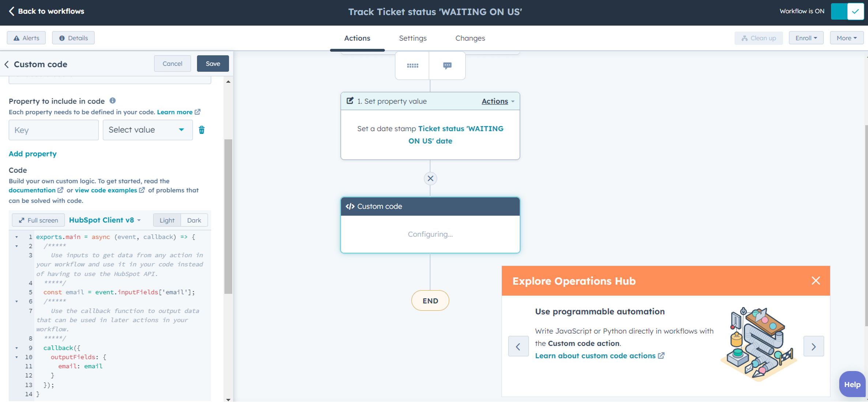Click the code icon on Custom code card
The image size is (868, 402).
point(350,206)
